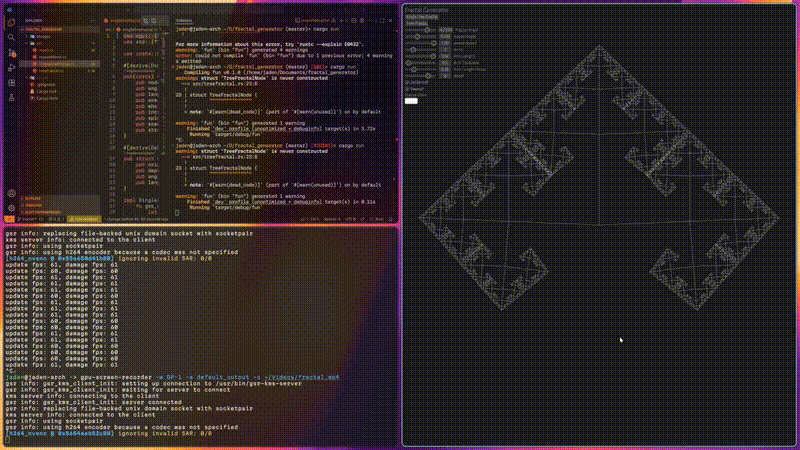The width and height of the screenshot is (800, 450).
Task: Click the Arm Thickness numeric value field
Action: [445, 63]
